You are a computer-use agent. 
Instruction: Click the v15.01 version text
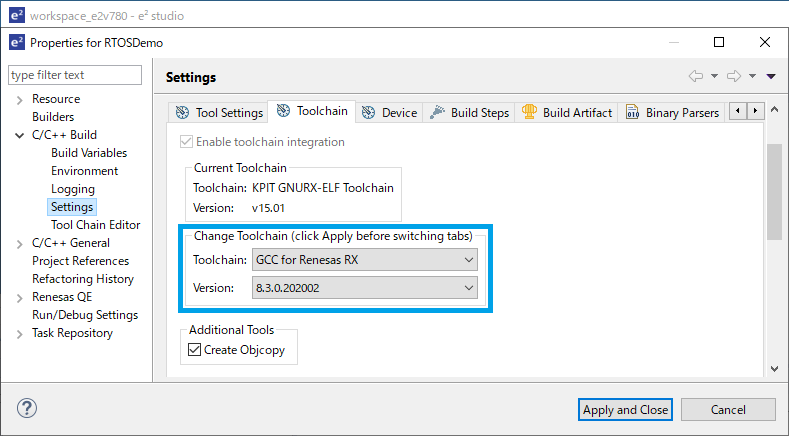[268, 208]
